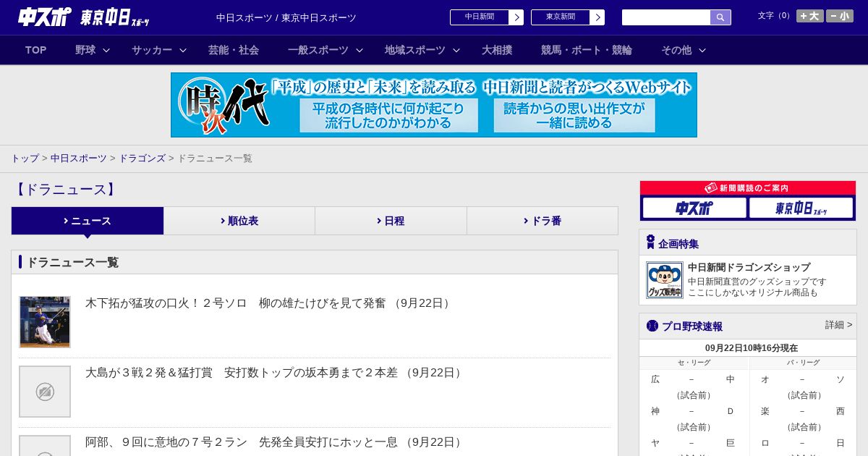Open article 大島が３戦２発＆猛打賞

point(274,373)
